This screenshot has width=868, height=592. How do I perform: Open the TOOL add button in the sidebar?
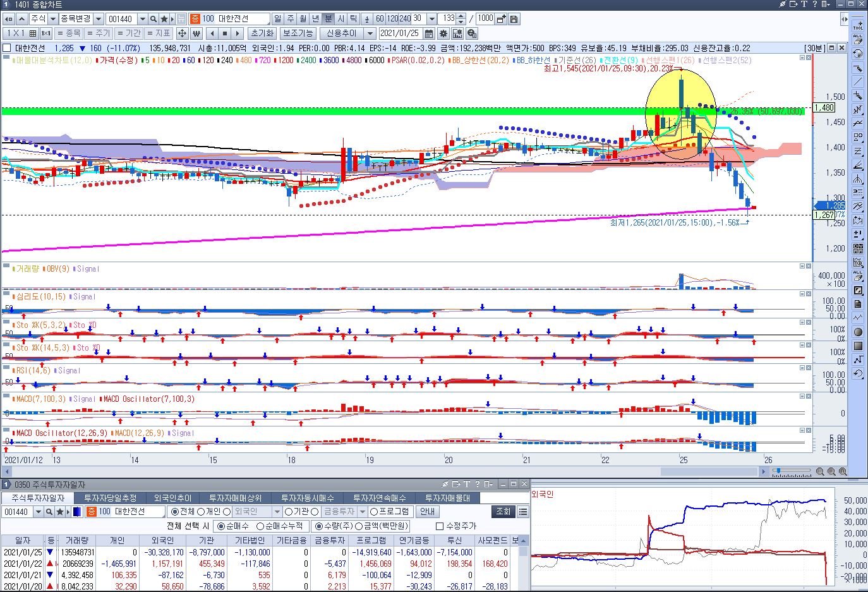[x=858, y=26]
